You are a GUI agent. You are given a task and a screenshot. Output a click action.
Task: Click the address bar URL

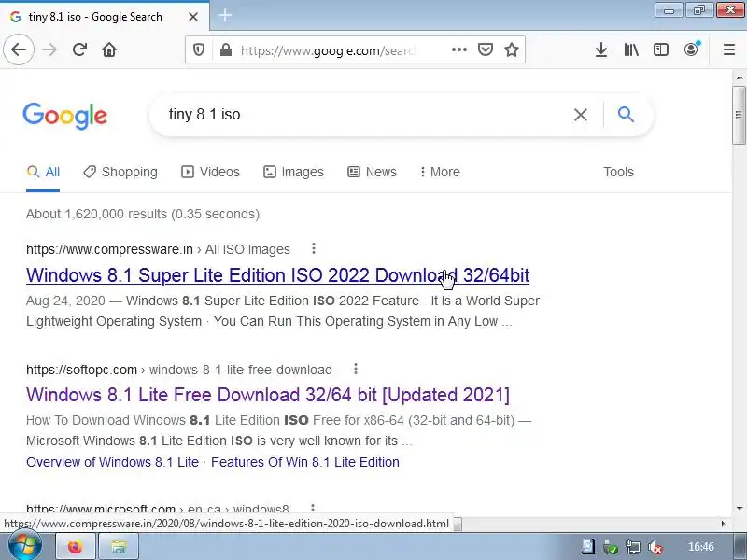point(329,50)
